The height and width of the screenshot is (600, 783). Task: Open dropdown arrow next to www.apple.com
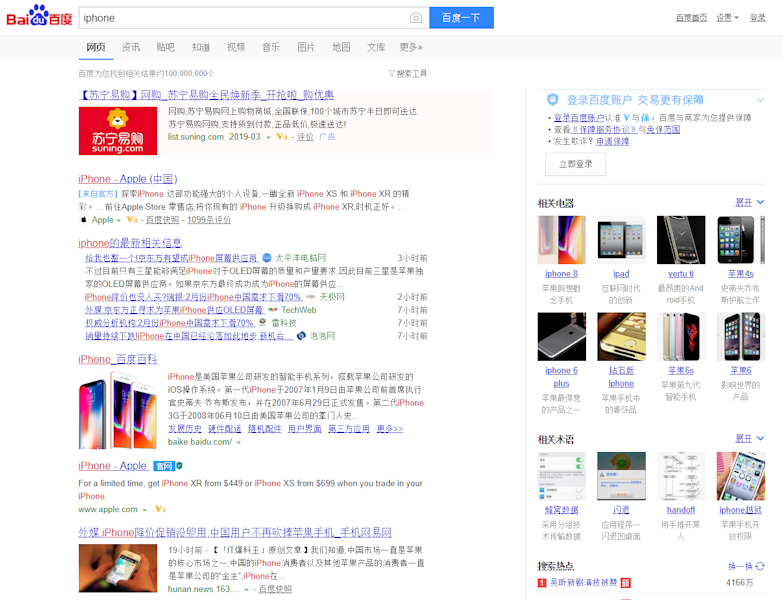click(x=144, y=510)
